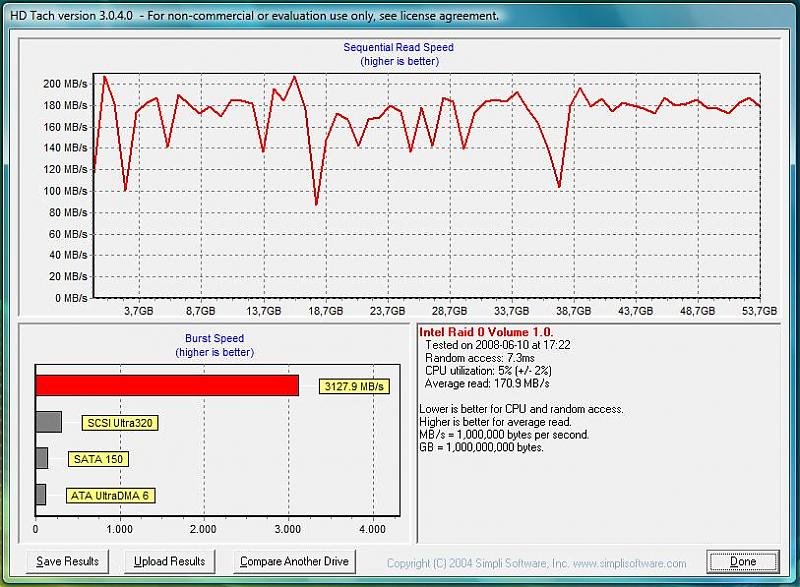Screen dimensions: 800x587
Task: Click the Higher is better for average read note
Action: [x=495, y=422]
